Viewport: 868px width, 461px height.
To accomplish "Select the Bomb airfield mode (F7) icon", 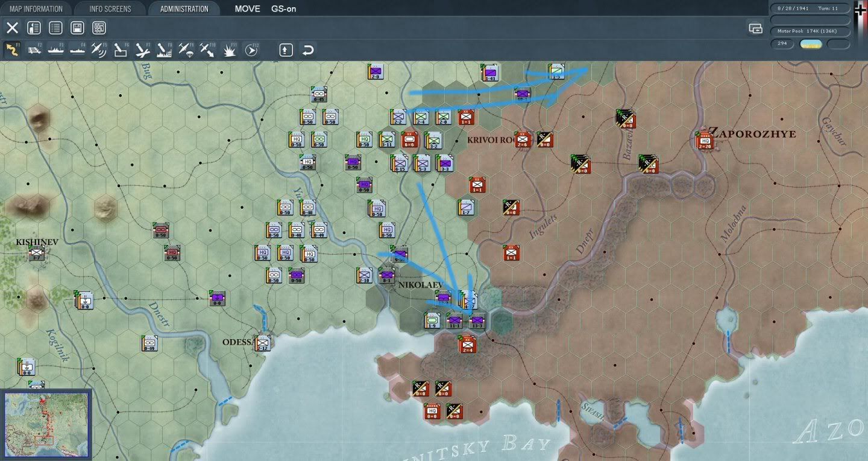I will click(x=142, y=49).
